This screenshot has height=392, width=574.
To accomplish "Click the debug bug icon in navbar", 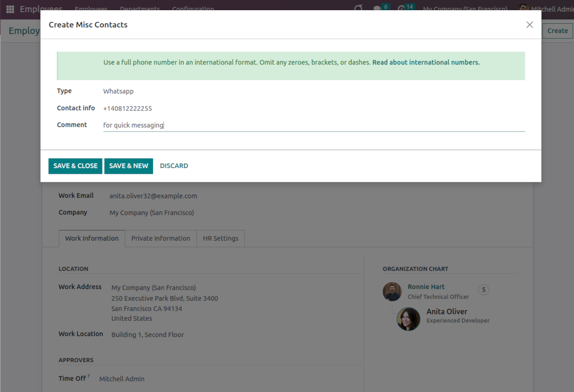I will coord(358,9).
